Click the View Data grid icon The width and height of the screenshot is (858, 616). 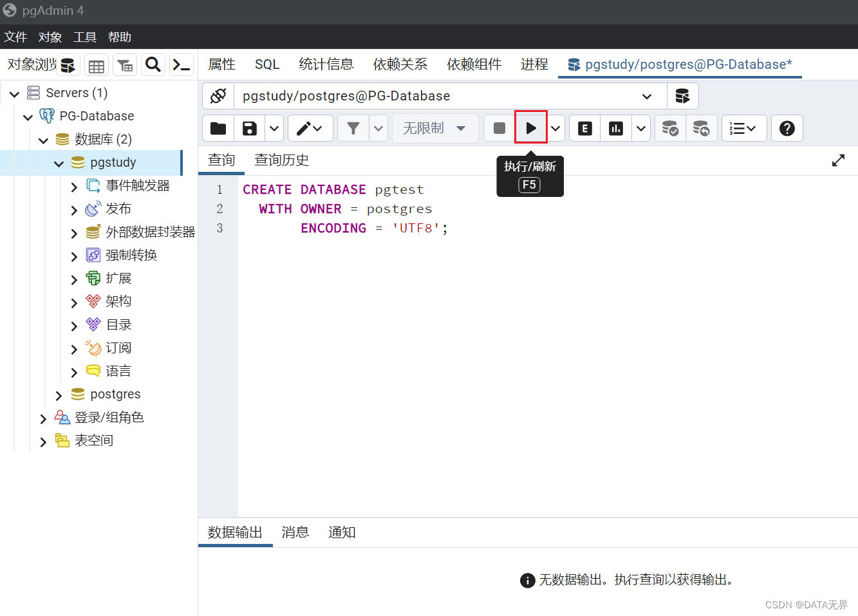click(96, 65)
